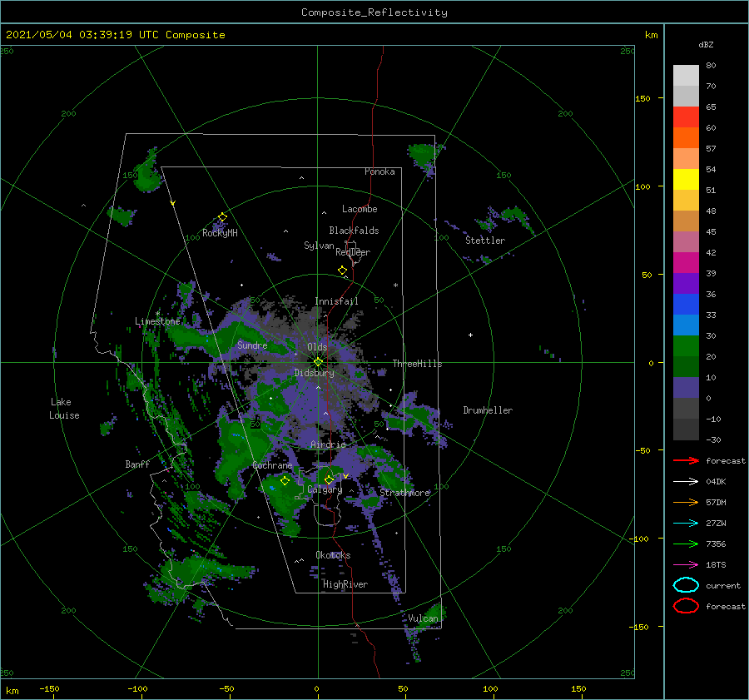Click the Drumheller label on map
Screen dimensions: 749x700
point(488,410)
